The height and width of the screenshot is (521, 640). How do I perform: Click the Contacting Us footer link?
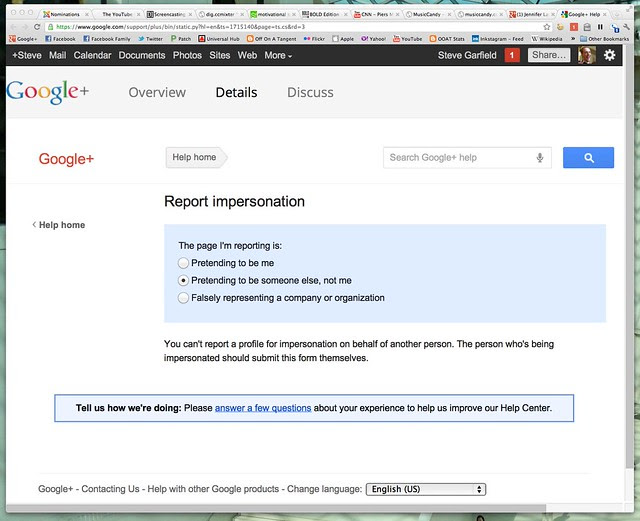(110, 489)
